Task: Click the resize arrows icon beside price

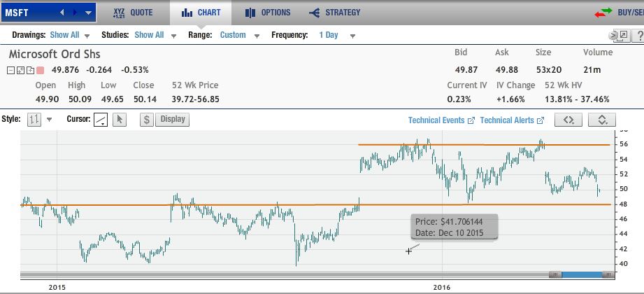Action: [20, 70]
